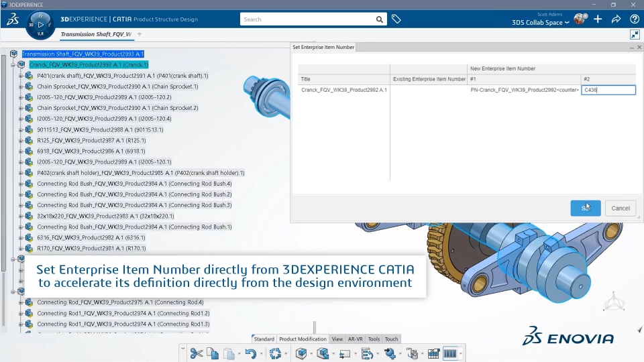The width and height of the screenshot is (644, 362).
Task: Click PN-Cranck_FQV_WK39_Product2992<counter> cell
Action: (x=525, y=90)
